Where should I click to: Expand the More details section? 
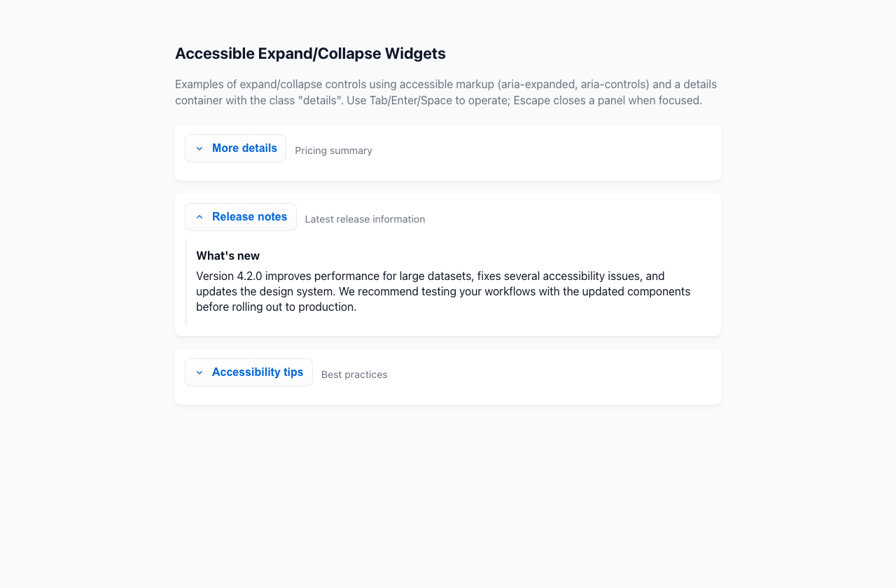click(244, 148)
